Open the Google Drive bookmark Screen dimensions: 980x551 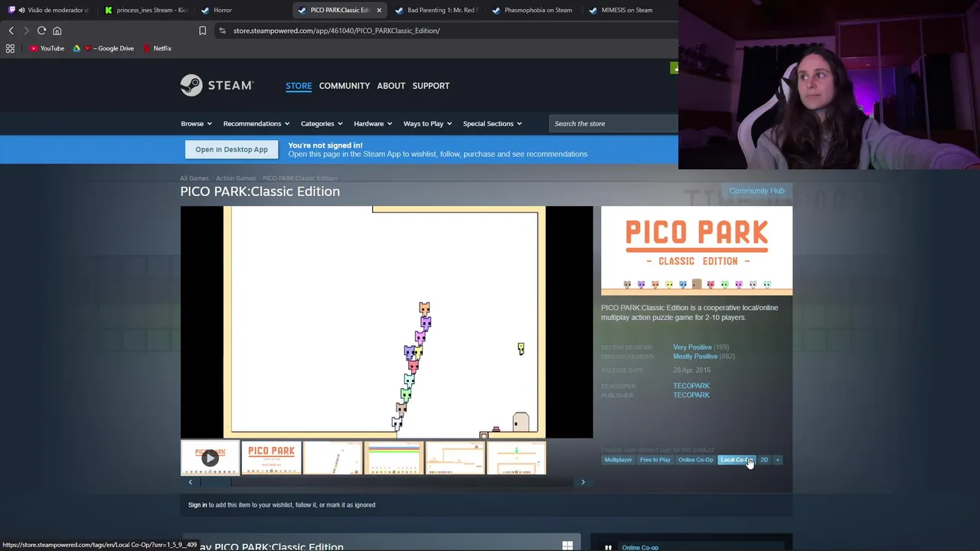click(103, 48)
